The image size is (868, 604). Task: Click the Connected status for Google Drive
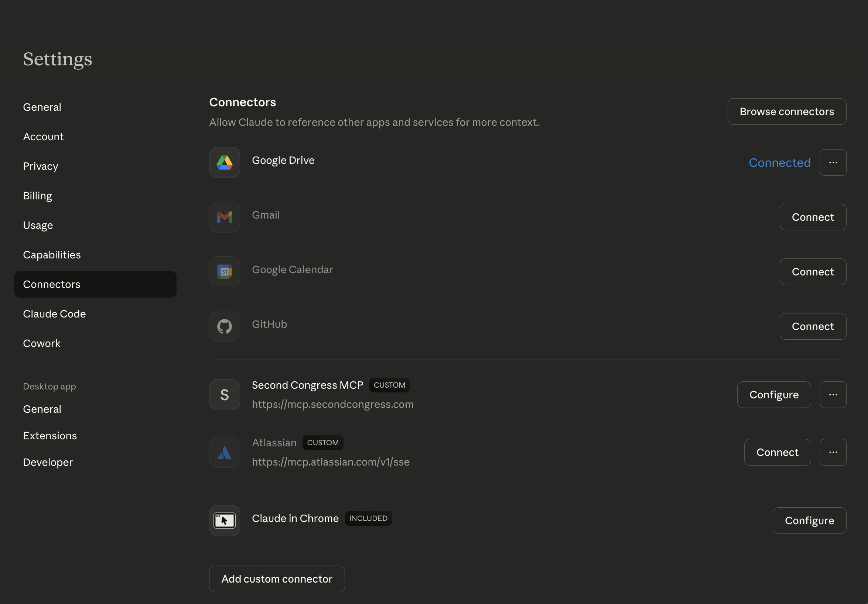coord(779,162)
